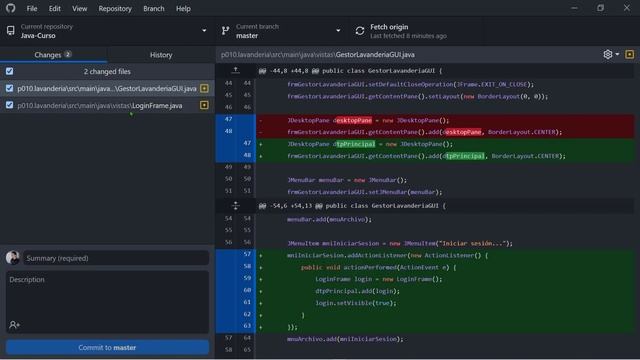Toggle selection of added line 57
Image resolution: width=640 pixels, height=360 pixels.
tap(236, 255)
